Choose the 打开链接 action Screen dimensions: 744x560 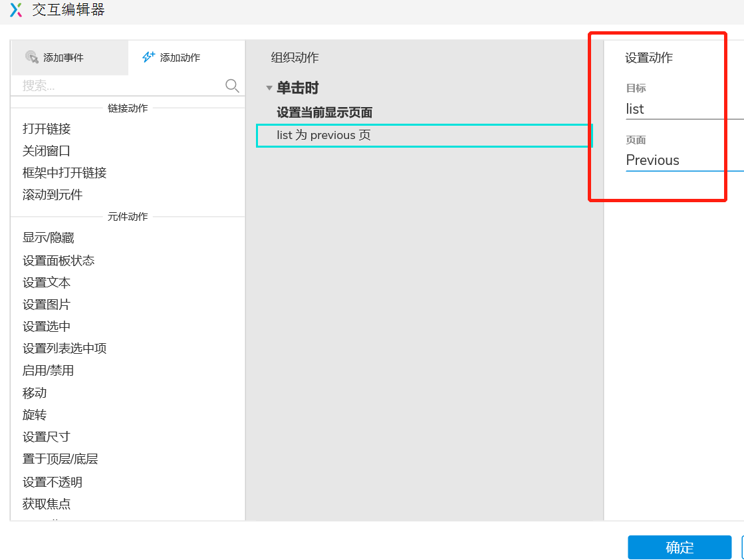pos(47,128)
